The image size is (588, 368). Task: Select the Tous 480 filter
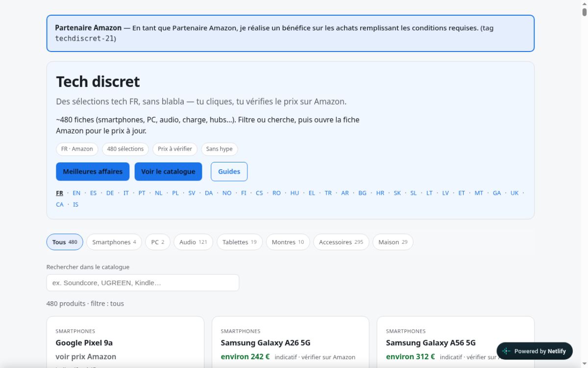(65, 242)
